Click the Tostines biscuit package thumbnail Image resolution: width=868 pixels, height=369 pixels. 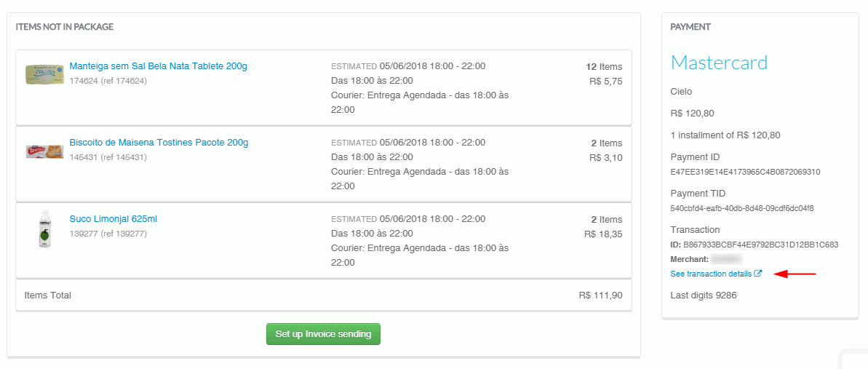[x=44, y=151]
